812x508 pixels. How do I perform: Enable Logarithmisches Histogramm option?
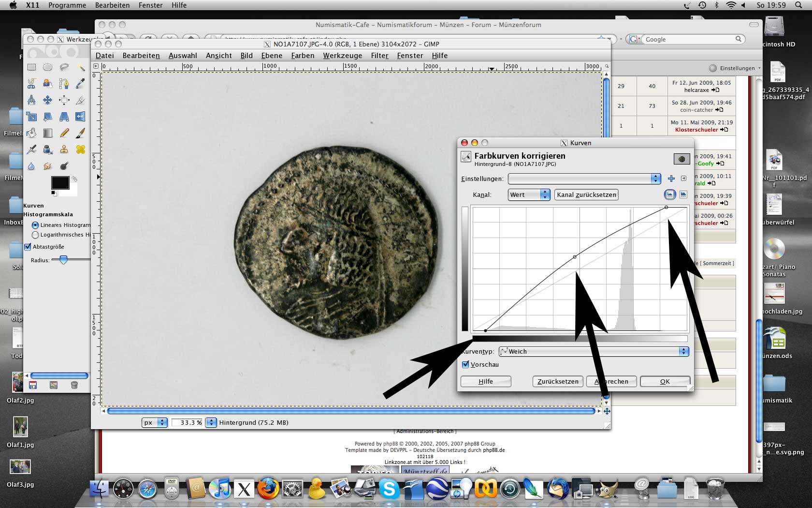35,235
